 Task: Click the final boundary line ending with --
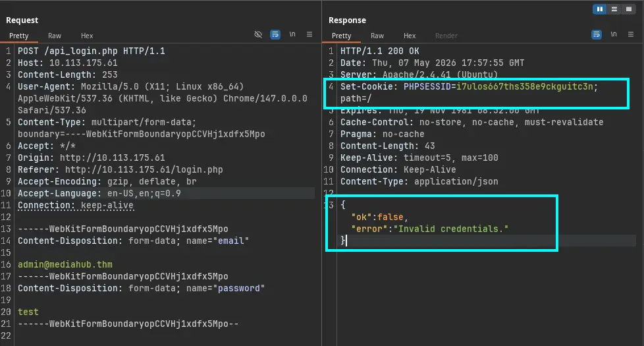pyautogui.click(x=128, y=324)
